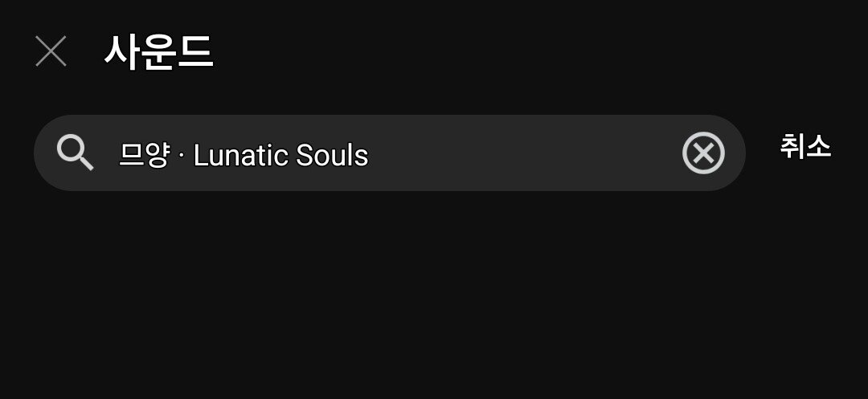
Task: Erase the "므양 · Lunatic Souls" query
Action: 703,153
